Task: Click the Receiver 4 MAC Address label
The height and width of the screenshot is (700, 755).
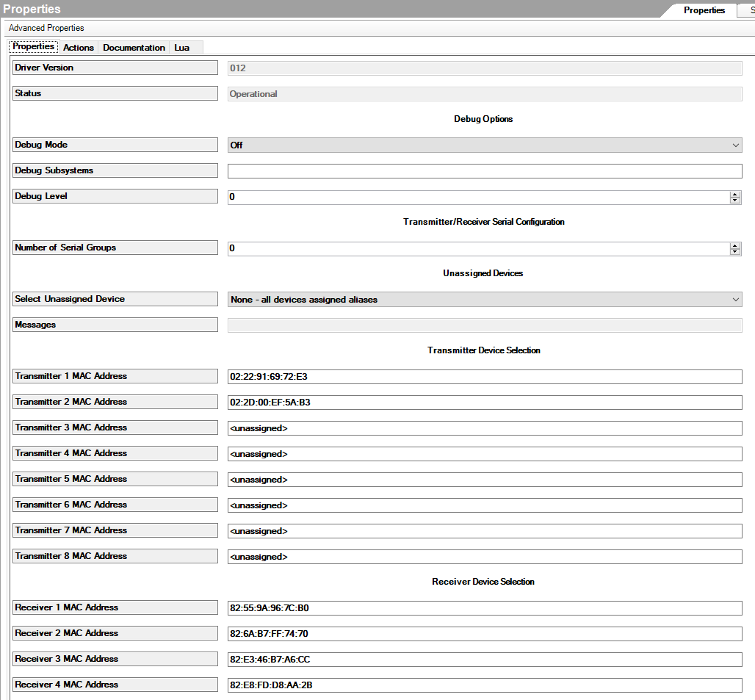Action: tap(115, 685)
